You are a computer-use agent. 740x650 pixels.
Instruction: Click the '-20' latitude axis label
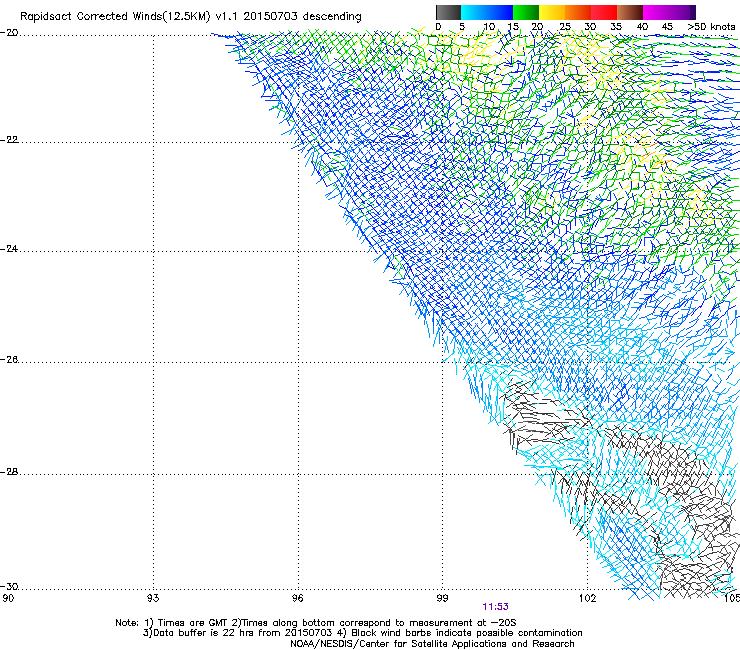coord(9,33)
